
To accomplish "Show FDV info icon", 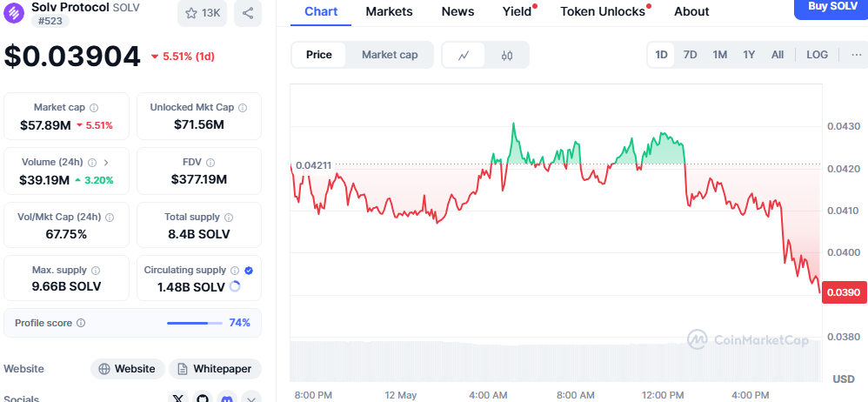I will pos(210,162).
